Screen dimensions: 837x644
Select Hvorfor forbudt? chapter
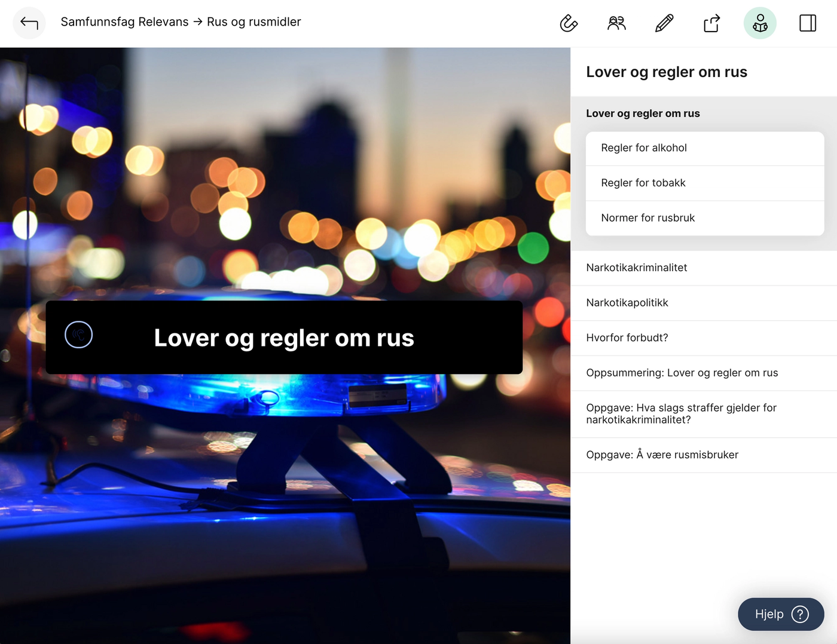704,338
